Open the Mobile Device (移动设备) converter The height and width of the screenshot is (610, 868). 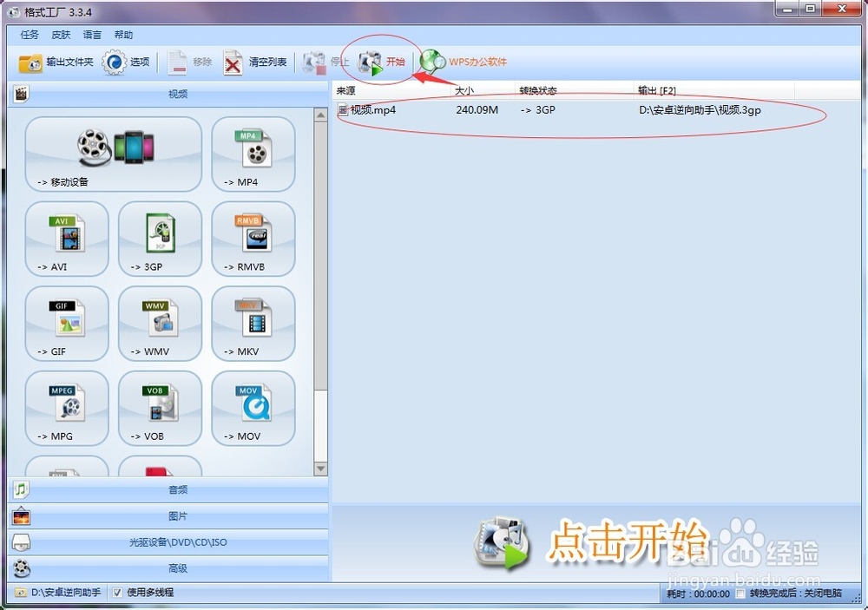coord(113,154)
